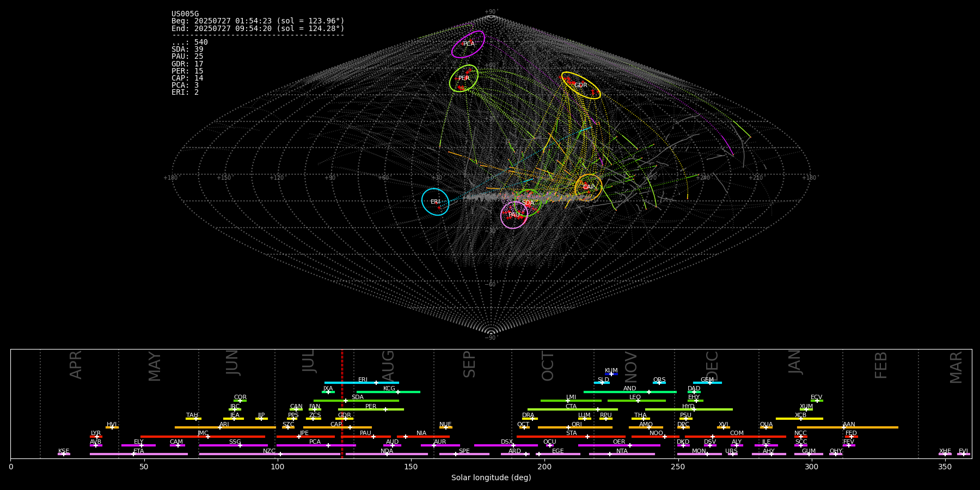Click the 'Solar longitude (deg)' axis label
This screenshot has height=490, width=980.
click(x=491, y=477)
